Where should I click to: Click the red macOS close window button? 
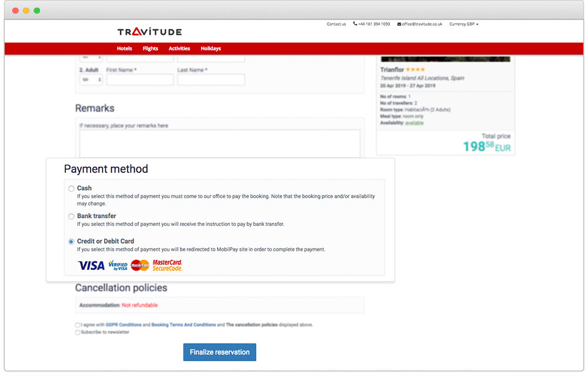15,11
